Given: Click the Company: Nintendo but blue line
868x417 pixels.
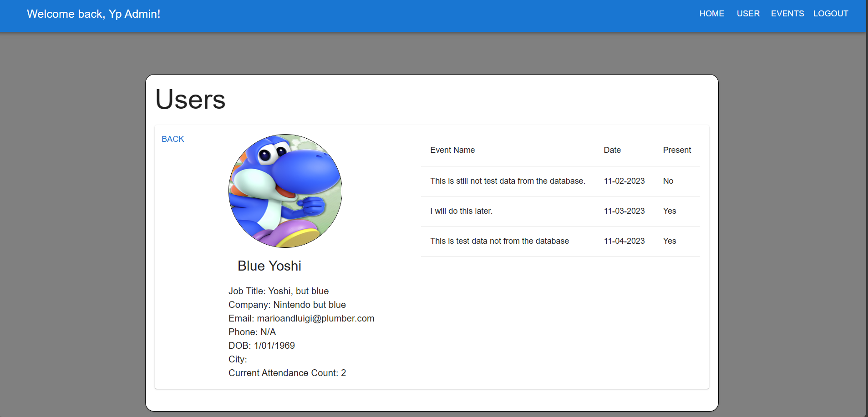Looking at the screenshot, I should (287, 305).
